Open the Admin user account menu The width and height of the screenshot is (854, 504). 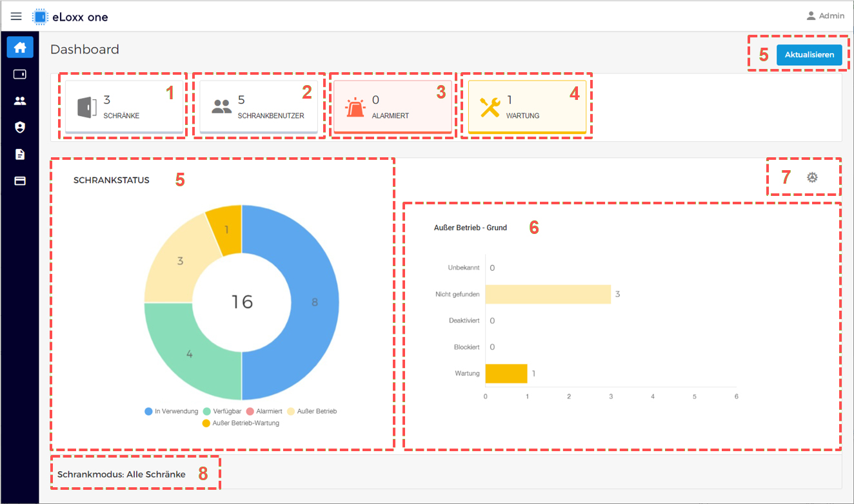(x=825, y=16)
